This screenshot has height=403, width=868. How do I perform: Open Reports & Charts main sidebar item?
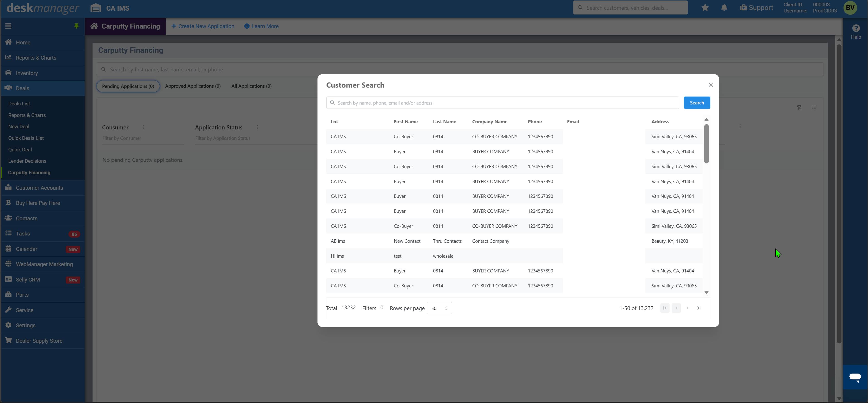click(x=43, y=58)
